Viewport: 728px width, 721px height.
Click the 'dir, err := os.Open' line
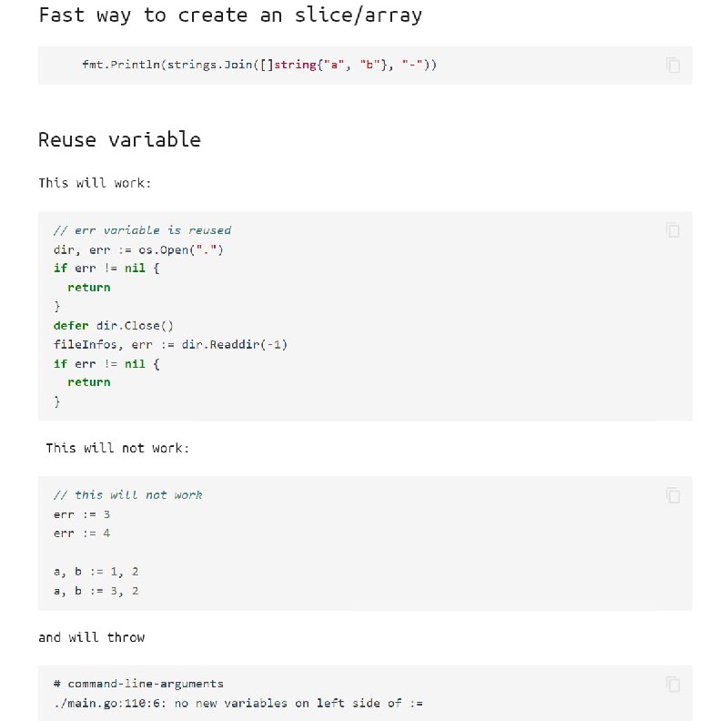pos(138,250)
